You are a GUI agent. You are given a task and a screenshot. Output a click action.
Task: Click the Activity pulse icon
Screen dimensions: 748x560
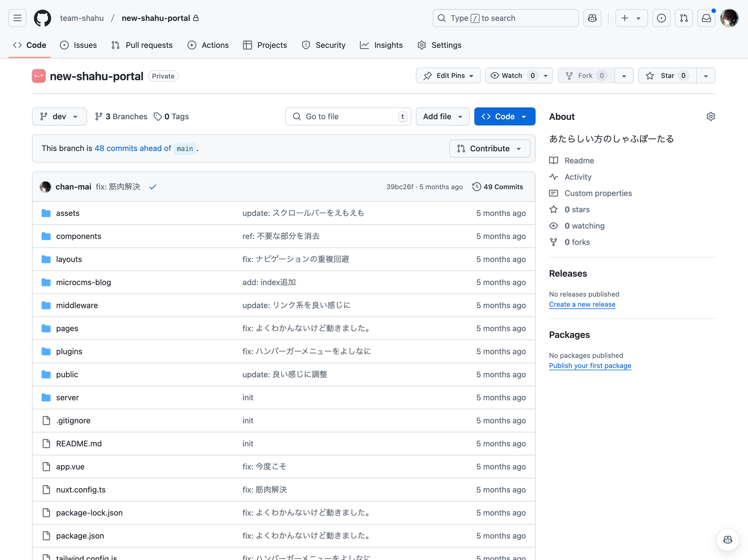553,177
